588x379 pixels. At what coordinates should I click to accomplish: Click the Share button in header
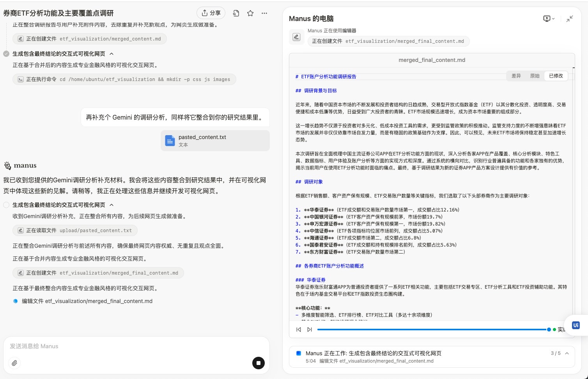211,13
